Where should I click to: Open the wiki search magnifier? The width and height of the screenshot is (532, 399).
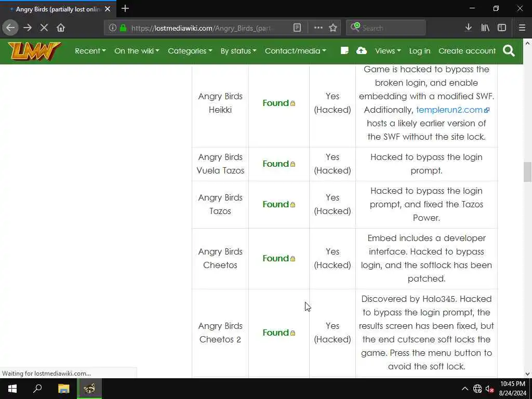pos(509,51)
